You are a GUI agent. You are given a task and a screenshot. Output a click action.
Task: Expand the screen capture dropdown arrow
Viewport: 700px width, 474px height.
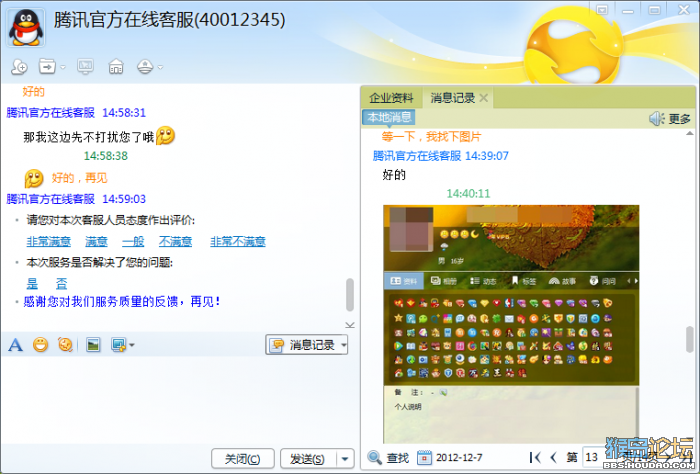132,345
